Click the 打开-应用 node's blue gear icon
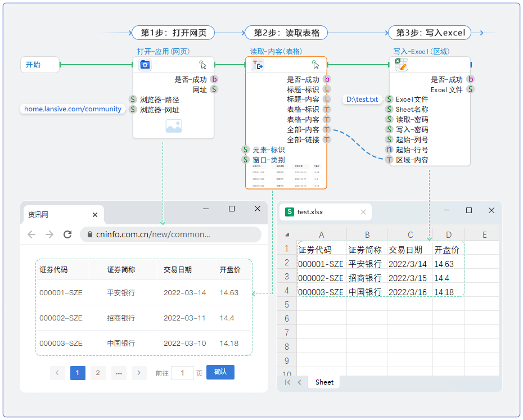523x420 pixels. (145, 65)
